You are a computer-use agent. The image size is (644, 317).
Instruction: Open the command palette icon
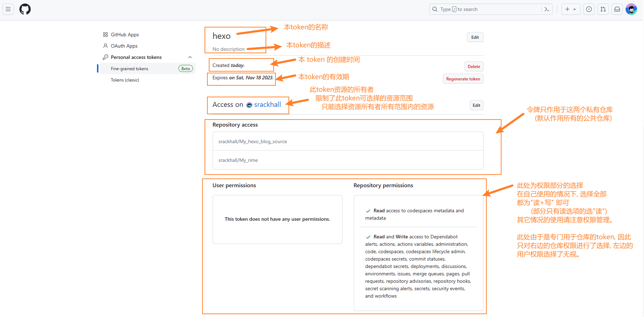(x=547, y=9)
